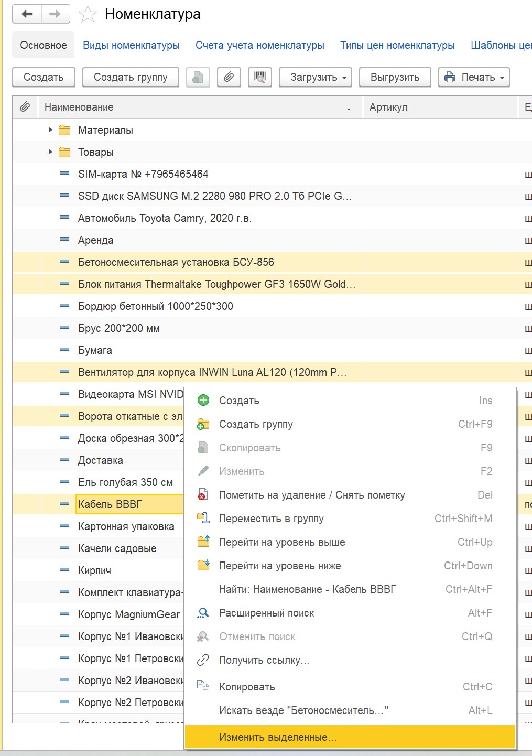This screenshot has width=532, height=756.
Task: Add Номенклатура to favorites with star icon
Action: 88,15
